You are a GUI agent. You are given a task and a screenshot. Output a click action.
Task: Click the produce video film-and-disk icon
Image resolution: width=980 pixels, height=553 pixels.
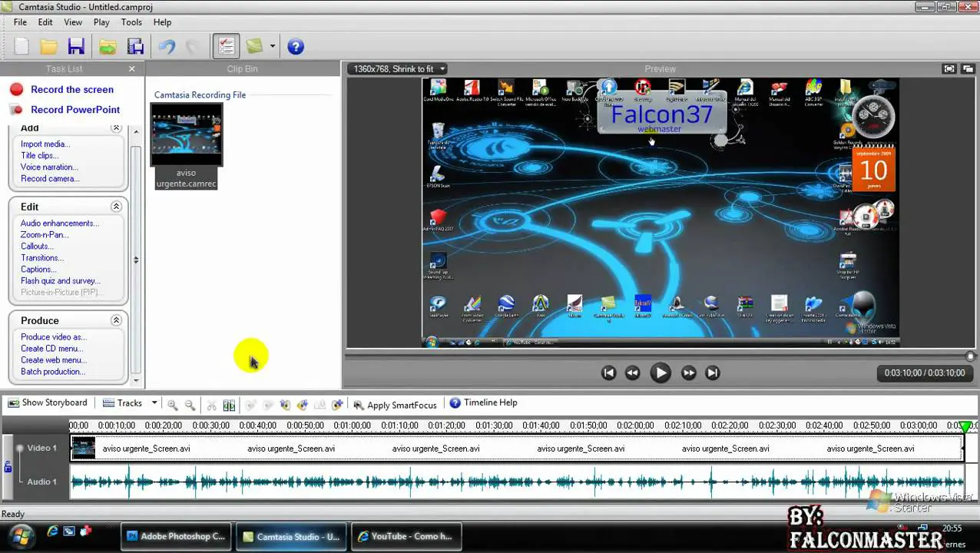coord(135,47)
